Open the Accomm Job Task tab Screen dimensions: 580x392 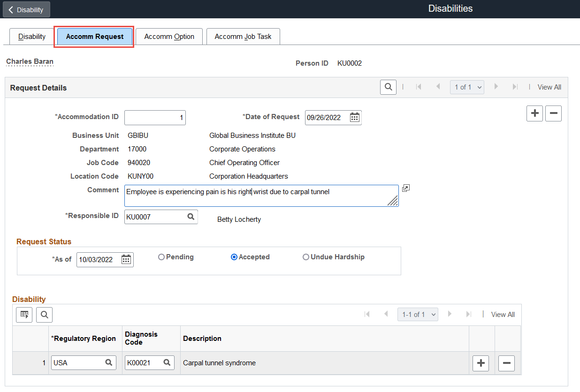tap(243, 37)
